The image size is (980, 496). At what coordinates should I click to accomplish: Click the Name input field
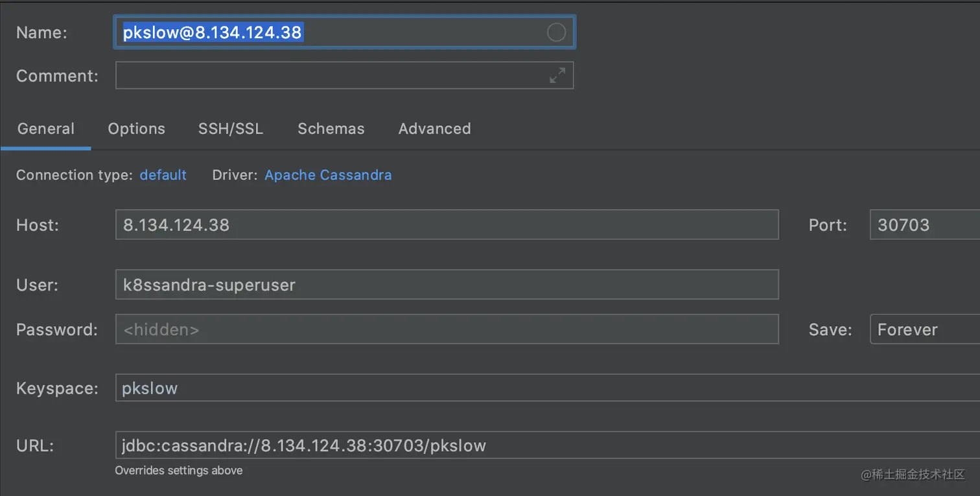pyautogui.click(x=344, y=32)
